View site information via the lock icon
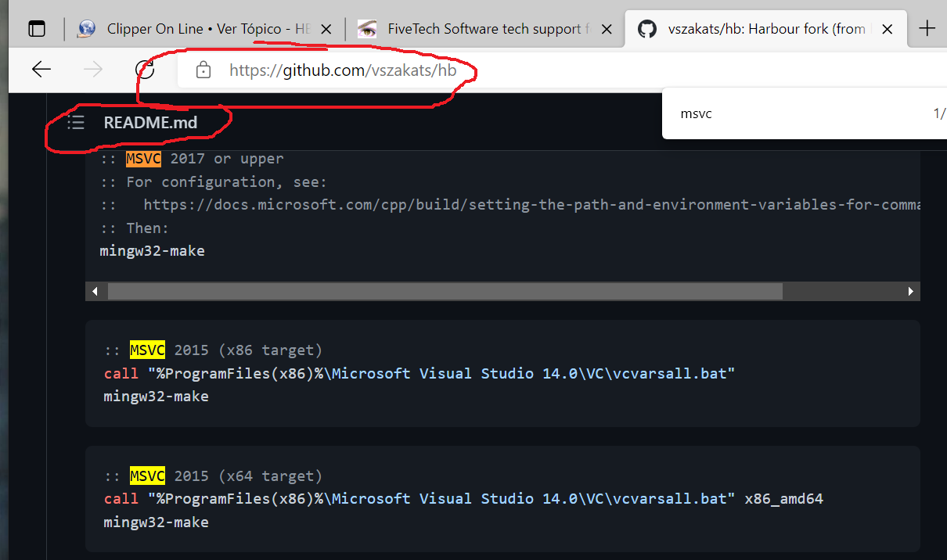This screenshot has height=560, width=947. (x=203, y=70)
